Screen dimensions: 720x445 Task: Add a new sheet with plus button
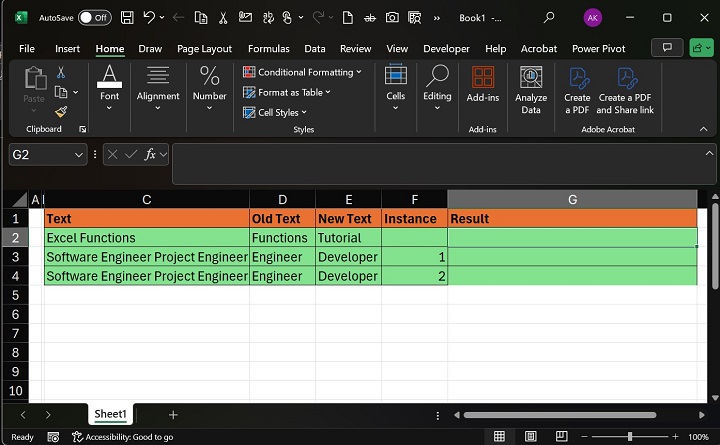pyautogui.click(x=173, y=414)
